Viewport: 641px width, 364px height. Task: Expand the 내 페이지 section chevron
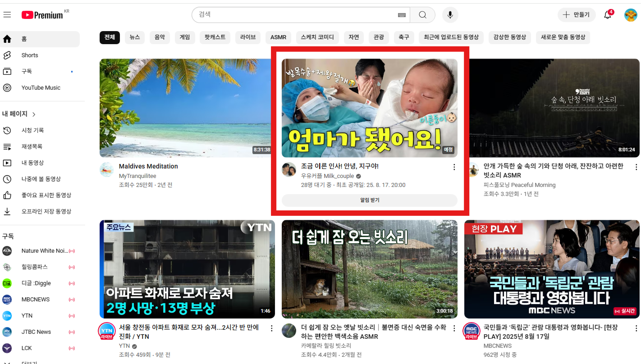[x=34, y=114]
